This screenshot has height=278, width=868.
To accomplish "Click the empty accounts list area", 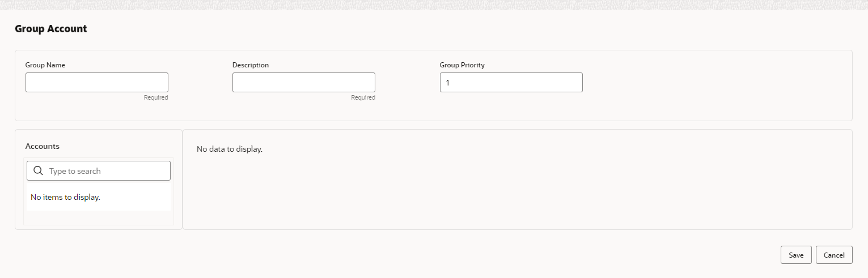I will point(99,196).
